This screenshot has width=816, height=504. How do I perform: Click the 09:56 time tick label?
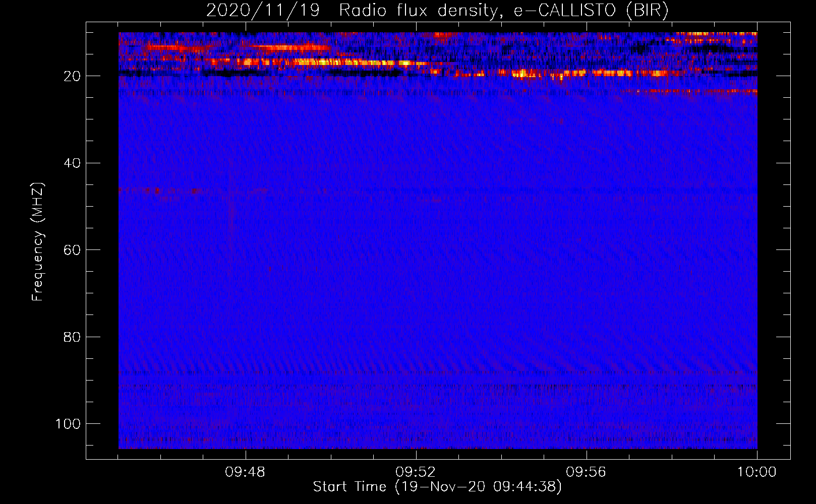coord(586,472)
